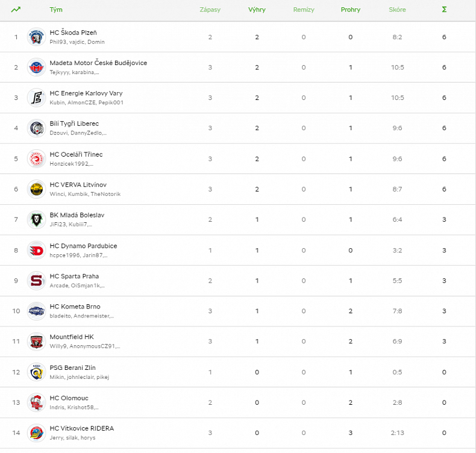Image resolution: width=476 pixels, height=453 pixels.
Task: Sort table by Výhry column
Action: click(257, 10)
